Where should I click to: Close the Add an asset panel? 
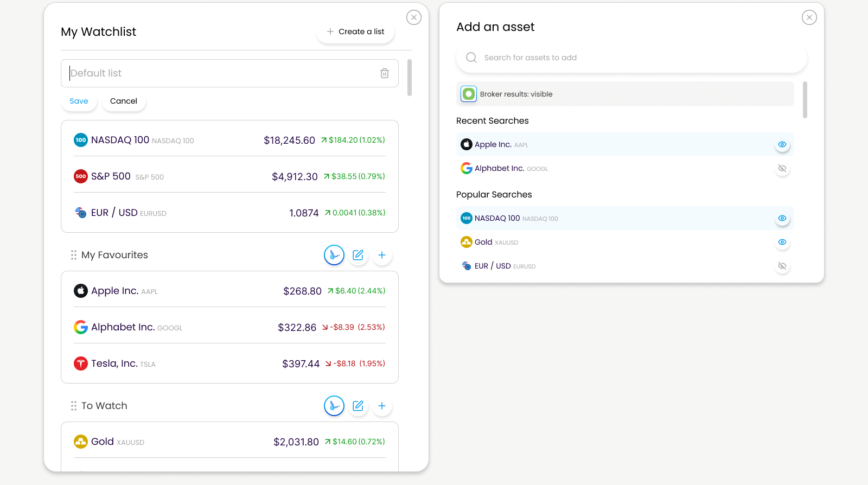click(809, 17)
